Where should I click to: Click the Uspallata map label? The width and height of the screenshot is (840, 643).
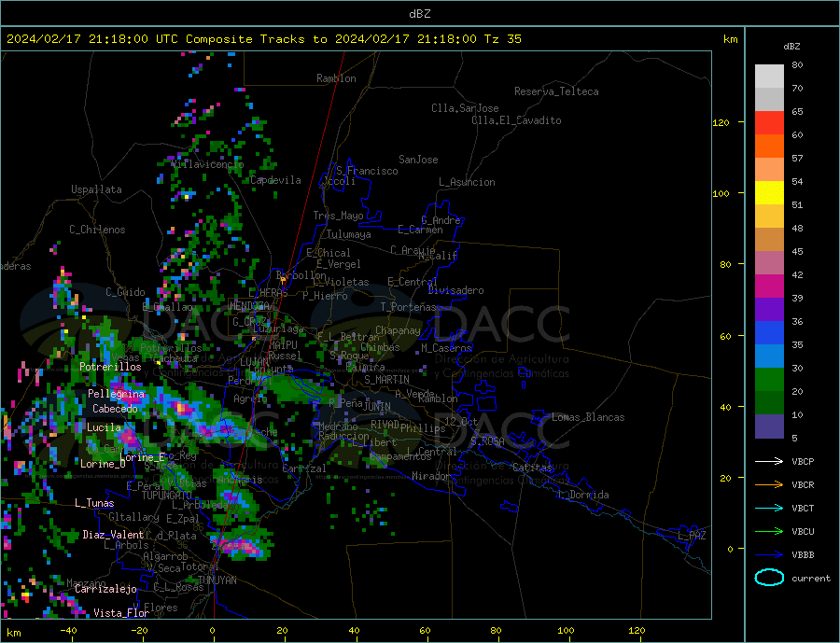pos(96,189)
